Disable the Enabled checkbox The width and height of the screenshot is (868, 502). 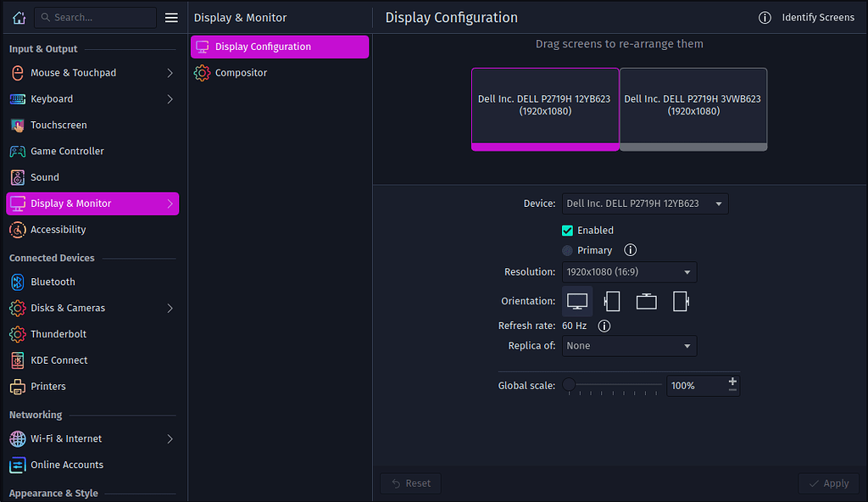[x=567, y=230]
